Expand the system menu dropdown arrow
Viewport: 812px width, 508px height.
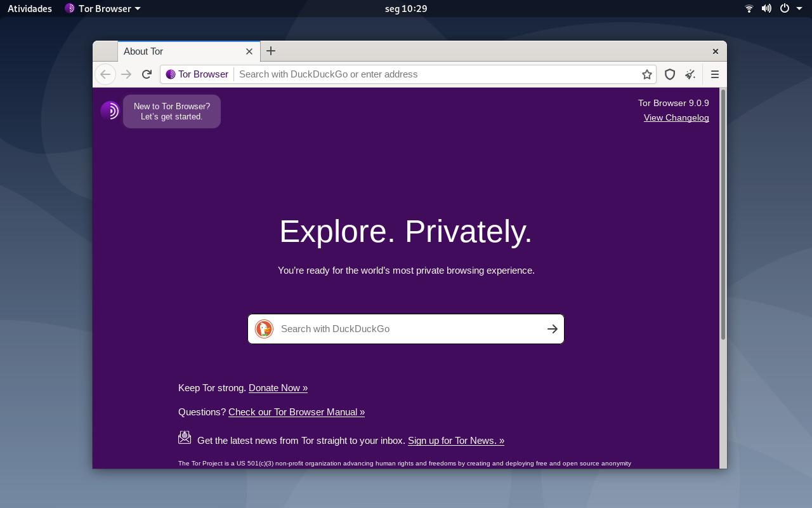799,8
